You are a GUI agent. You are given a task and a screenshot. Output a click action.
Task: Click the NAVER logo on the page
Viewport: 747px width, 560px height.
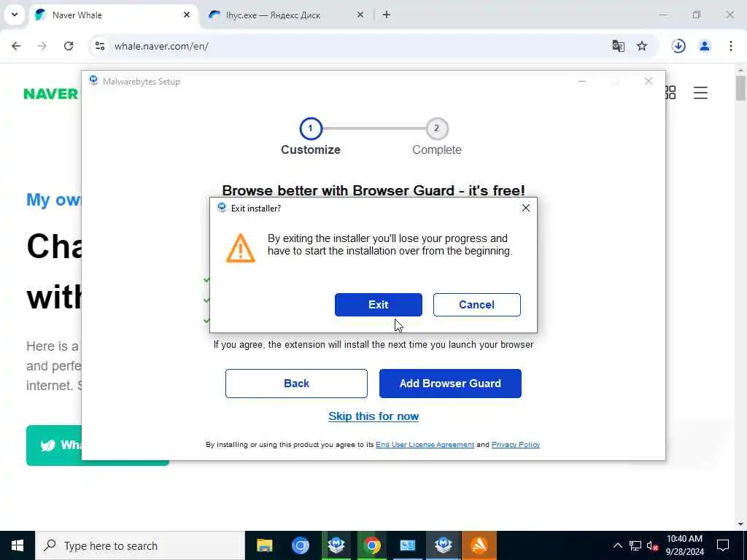tap(51, 94)
